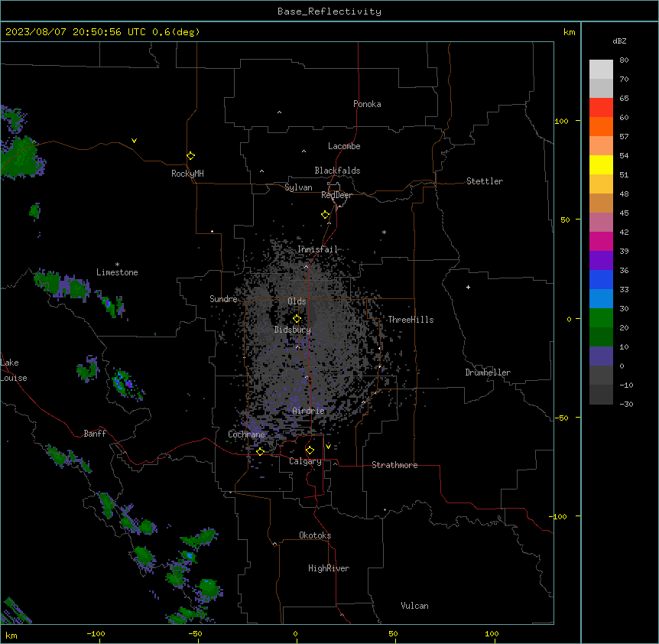Select the Calgary label
Viewport: 659px width, 644px height.
[305, 461]
